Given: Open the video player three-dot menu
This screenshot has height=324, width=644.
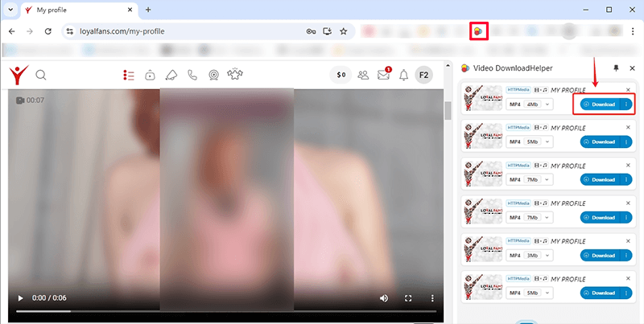Looking at the screenshot, I should [x=432, y=298].
